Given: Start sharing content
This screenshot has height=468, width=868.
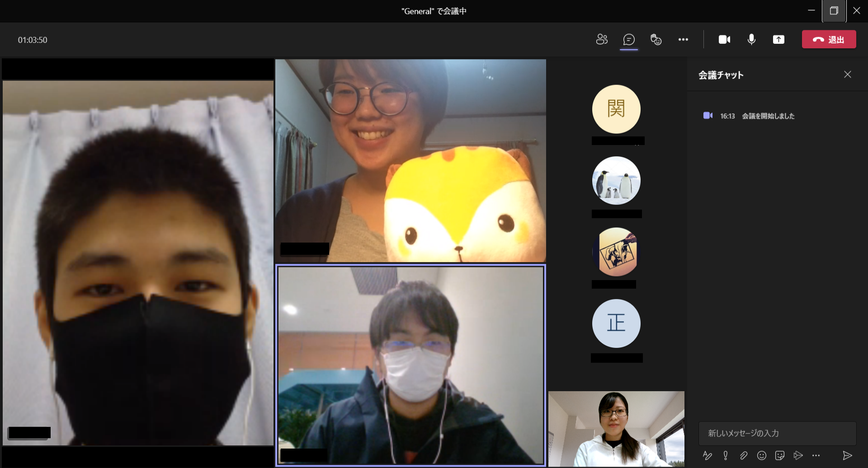Looking at the screenshot, I should (x=778, y=39).
